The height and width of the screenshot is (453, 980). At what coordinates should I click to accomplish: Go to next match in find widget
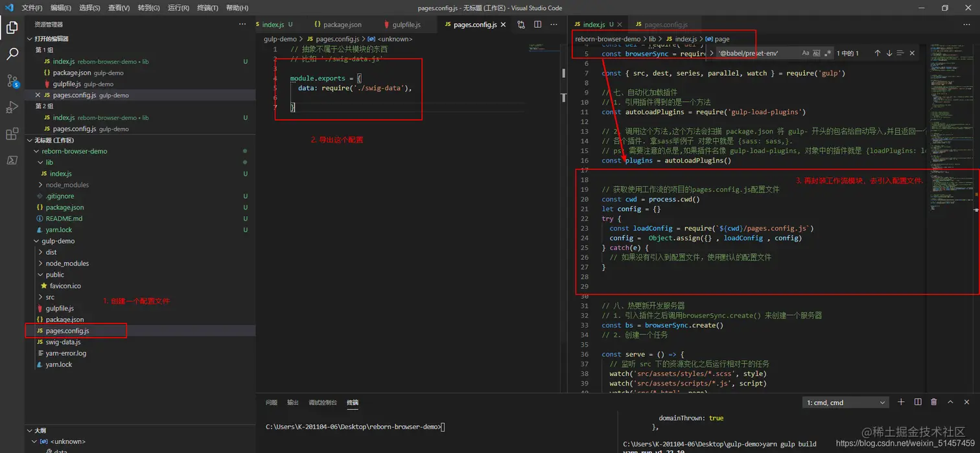click(x=889, y=53)
